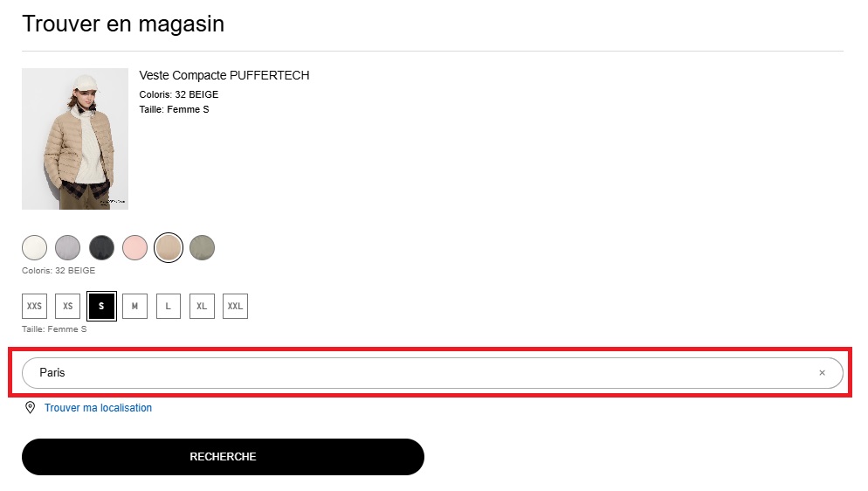Choose size XS
The width and height of the screenshot is (868, 491).
67,307
